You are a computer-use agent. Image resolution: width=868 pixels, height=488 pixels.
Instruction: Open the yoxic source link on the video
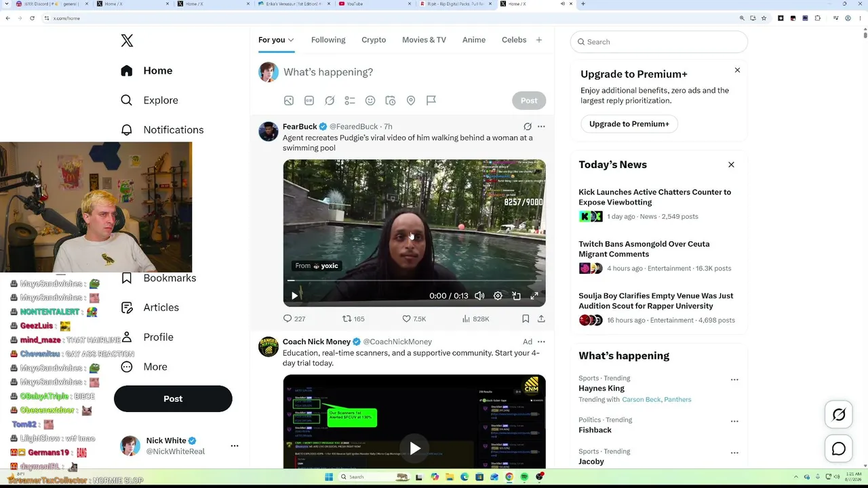[x=317, y=266]
